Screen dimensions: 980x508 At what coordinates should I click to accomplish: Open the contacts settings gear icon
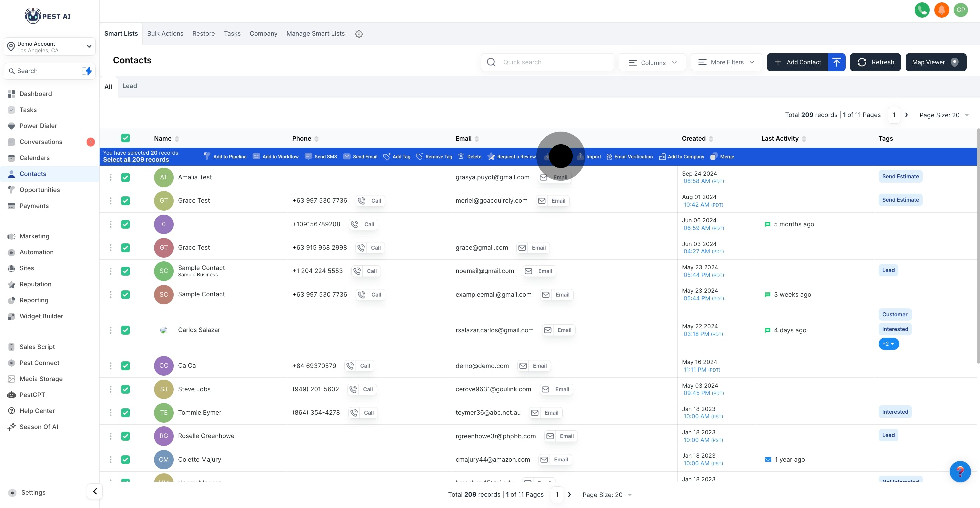click(359, 34)
